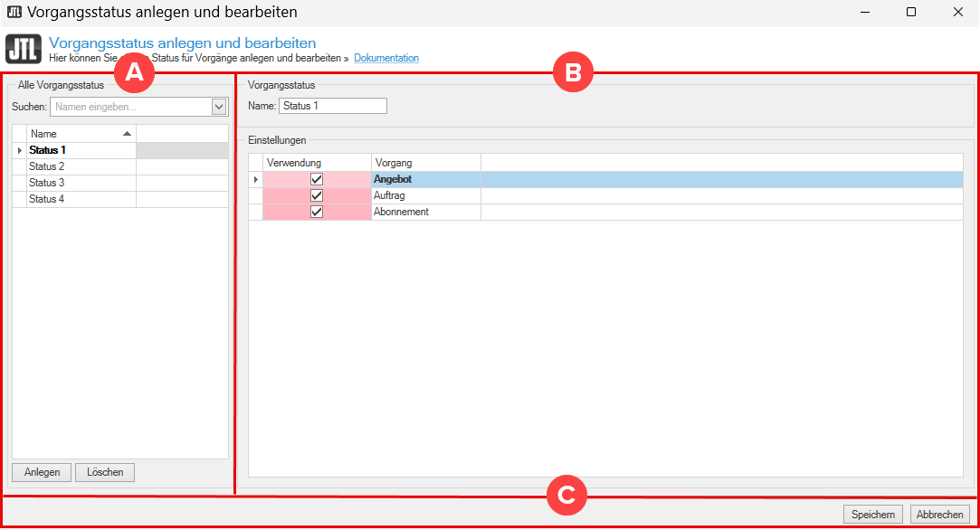Click the Anlegen button
980x530 pixels.
[42, 472]
